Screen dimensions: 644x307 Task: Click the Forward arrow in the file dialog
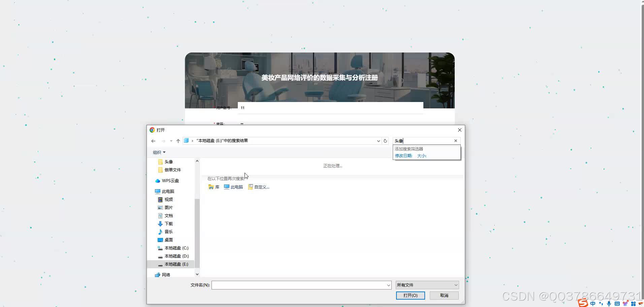point(163,141)
